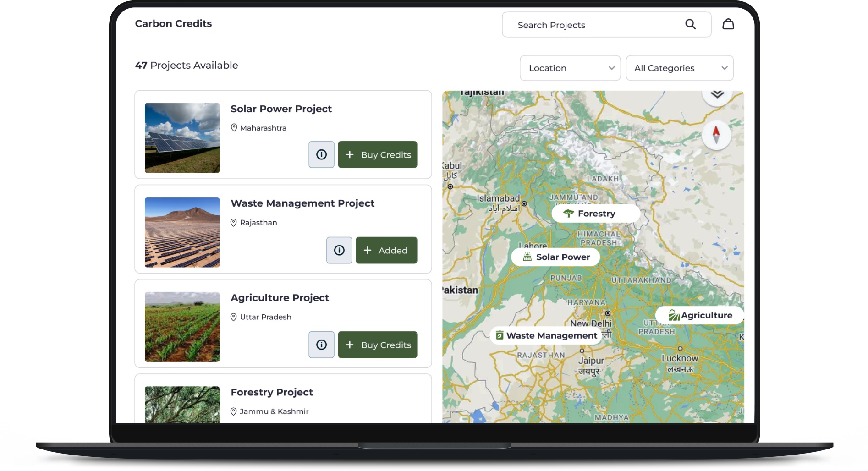Click the search magnifier icon
Viewport: 868px width, 471px height.
[690, 24]
